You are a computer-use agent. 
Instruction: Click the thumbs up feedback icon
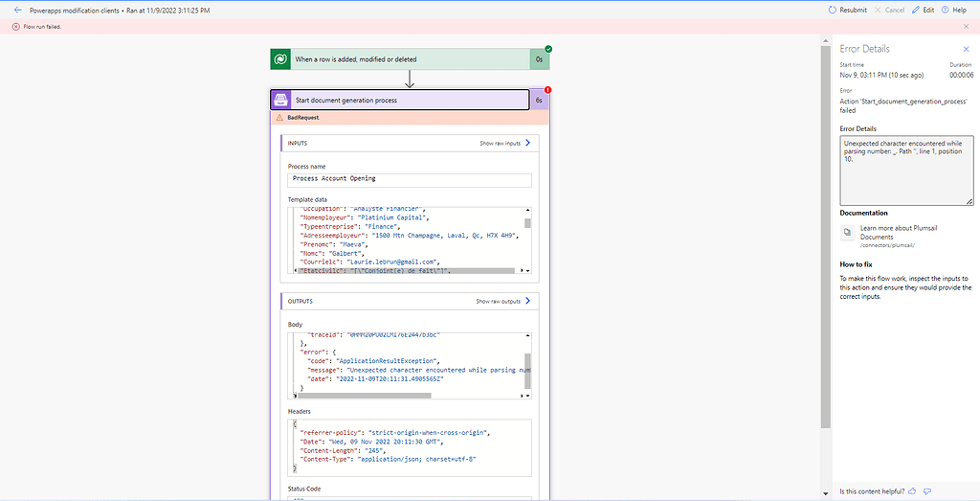coord(913,490)
